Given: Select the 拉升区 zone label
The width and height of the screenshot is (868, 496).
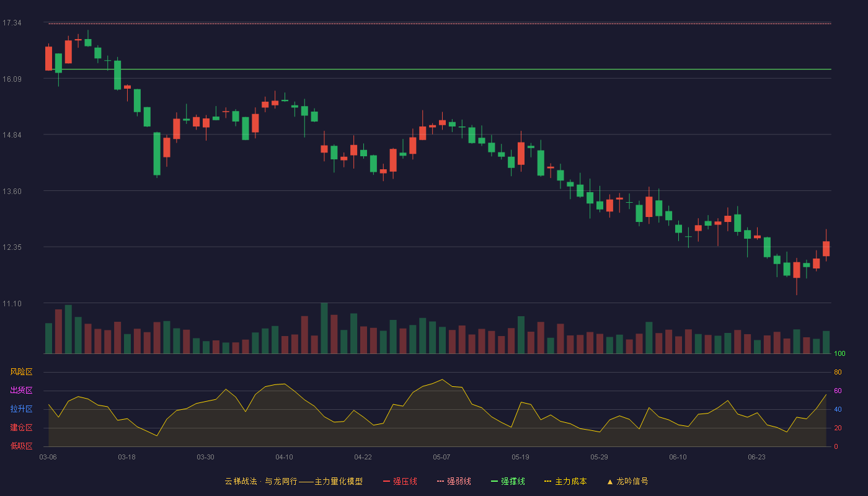Looking at the screenshot, I should [x=21, y=409].
